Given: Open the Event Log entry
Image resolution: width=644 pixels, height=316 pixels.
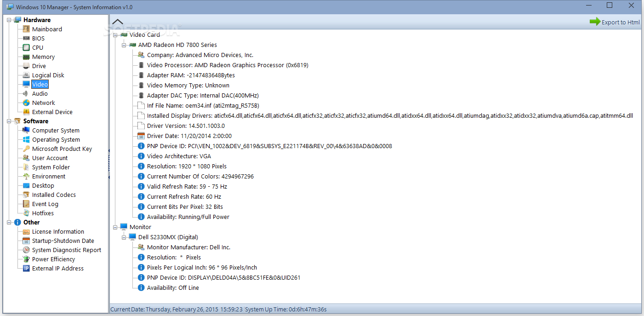Looking at the screenshot, I should (45, 204).
